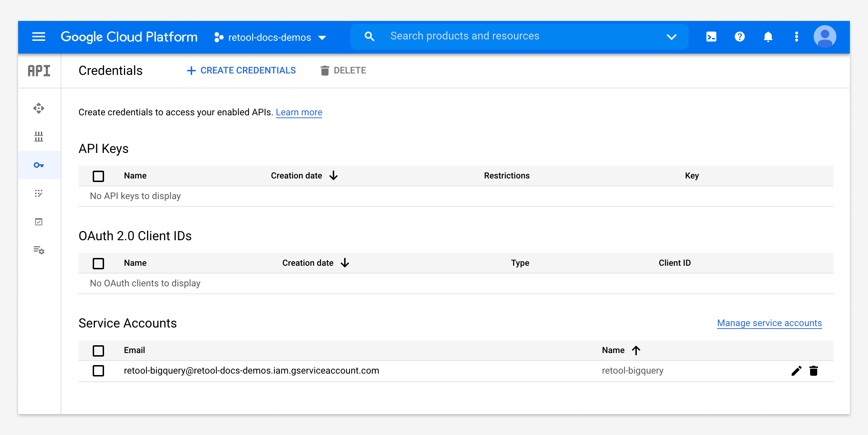Activate Cloud Shell terminal icon
Image resolution: width=868 pixels, height=435 pixels.
(711, 37)
